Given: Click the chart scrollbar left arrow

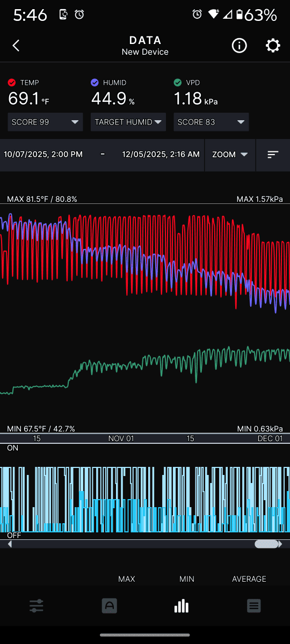Looking at the screenshot, I should 10,544.
